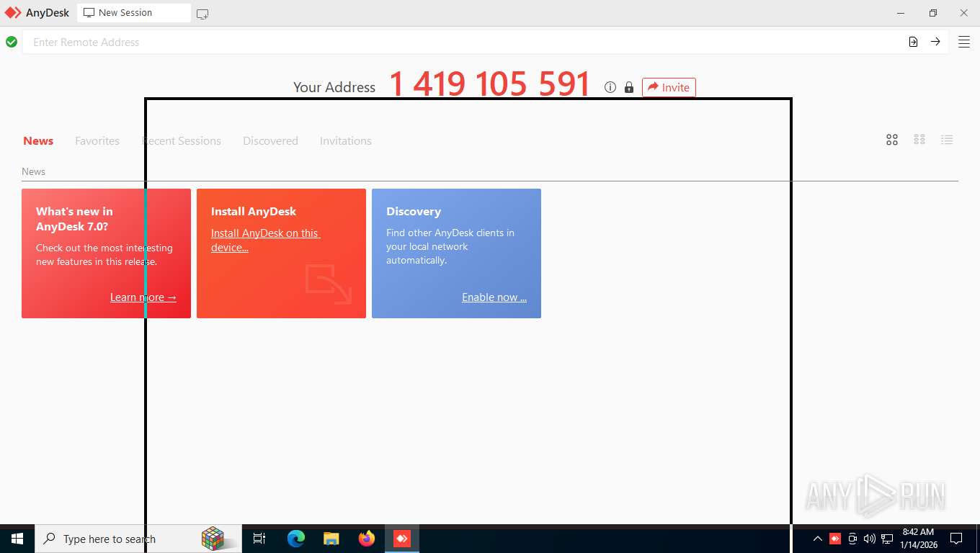Switch to the Favorites tab
The width and height of the screenshot is (980, 553).
pos(97,141)
